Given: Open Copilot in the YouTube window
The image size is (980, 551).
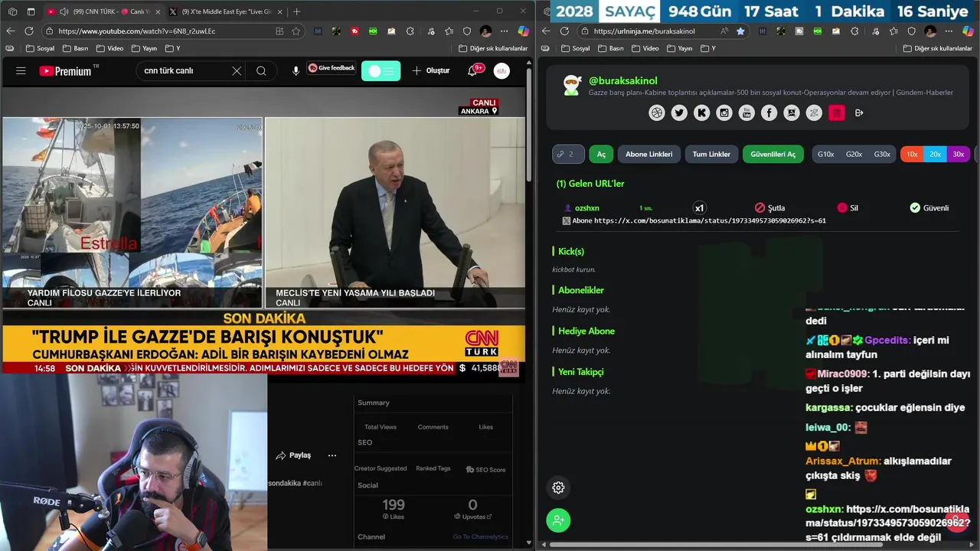Looking at the screenshot, I should click(x=523, y=31).
